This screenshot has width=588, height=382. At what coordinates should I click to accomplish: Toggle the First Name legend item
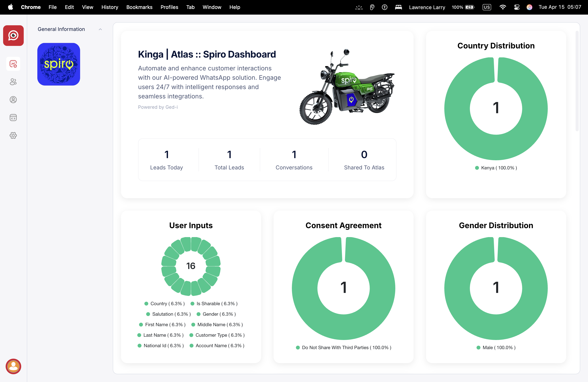click(162, 324)
